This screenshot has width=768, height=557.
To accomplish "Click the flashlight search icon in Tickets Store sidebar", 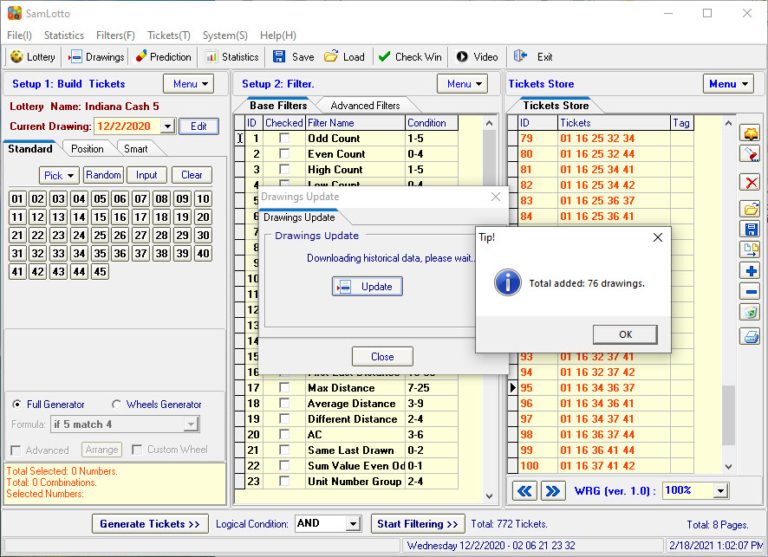I will (x=750, y=154).
